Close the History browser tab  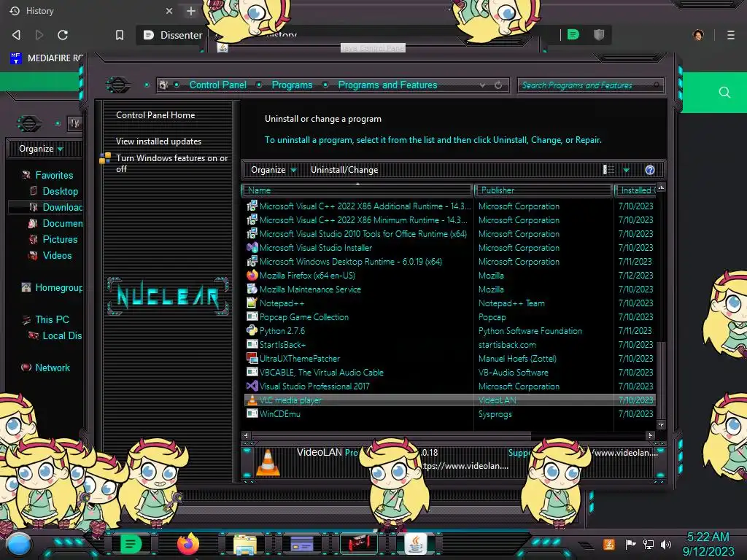(x=169, y=11)
